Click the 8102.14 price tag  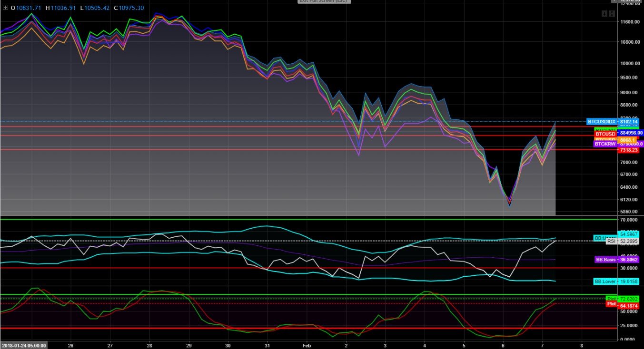[628, 122]
